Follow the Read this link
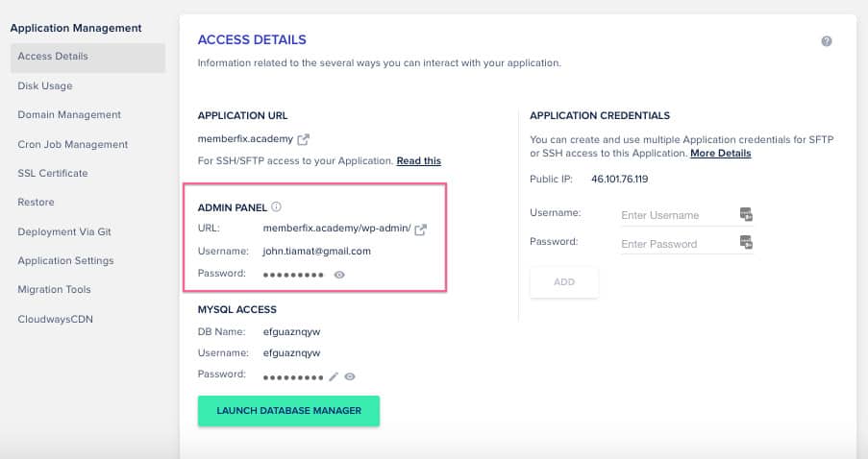This screenshot has height=459, width=868. (418, 160)
